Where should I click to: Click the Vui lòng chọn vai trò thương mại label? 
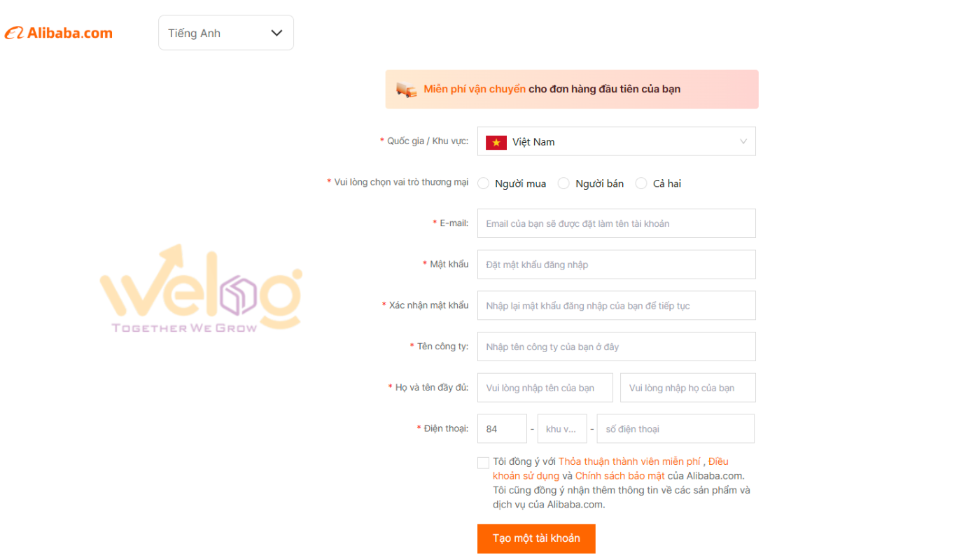click(x=401, y=182)
